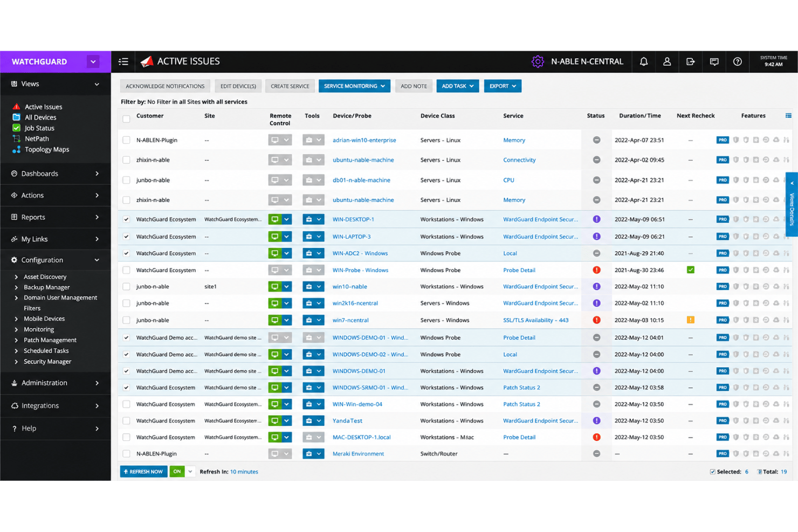The height and width of the screenshot is (532, 798).
Task: Click the column settings icon in table header
Action: [788, 115]
